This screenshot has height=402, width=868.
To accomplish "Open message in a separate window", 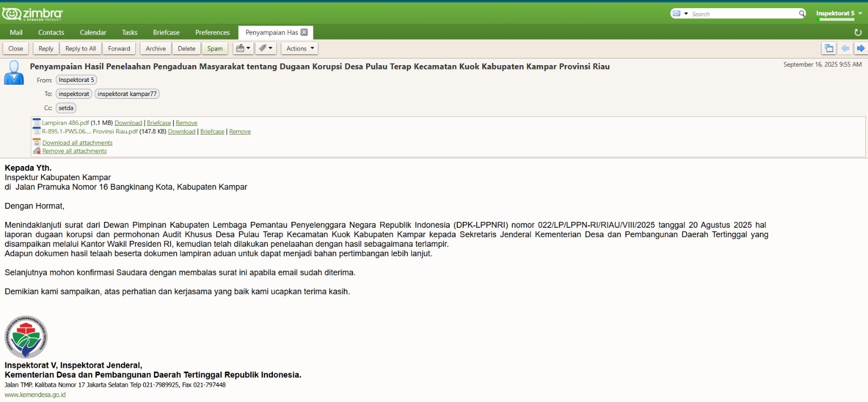I will coord(828,48).
